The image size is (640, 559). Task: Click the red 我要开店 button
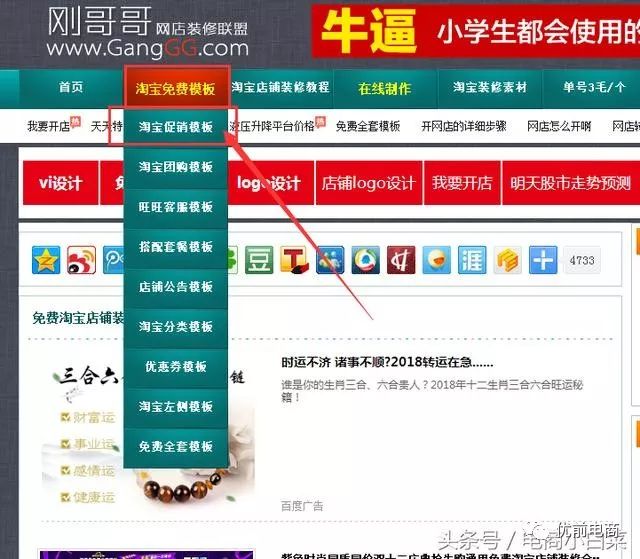[x=462, y=183]
